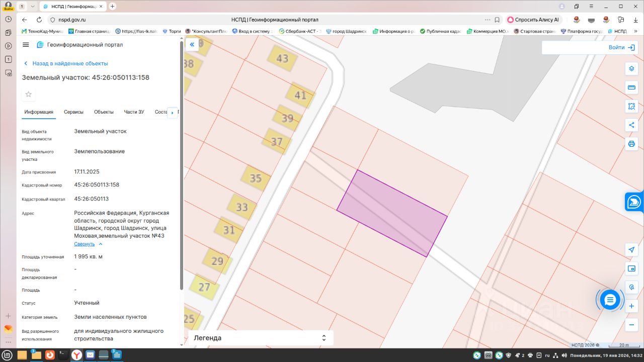Viewport: 644px width, 362px height.
Task: Locate my position with navigation arrow
Action: (631, 250)
